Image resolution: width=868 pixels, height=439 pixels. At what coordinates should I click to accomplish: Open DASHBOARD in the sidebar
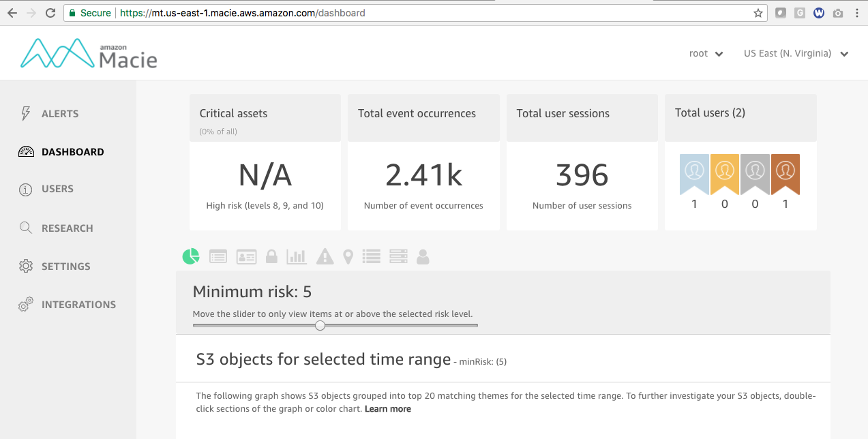[73, 152]
